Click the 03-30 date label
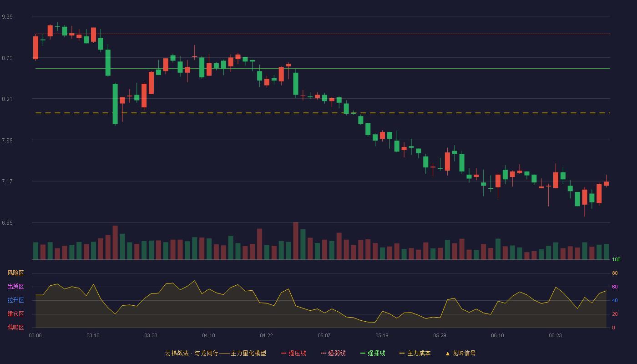 [151, 335]
